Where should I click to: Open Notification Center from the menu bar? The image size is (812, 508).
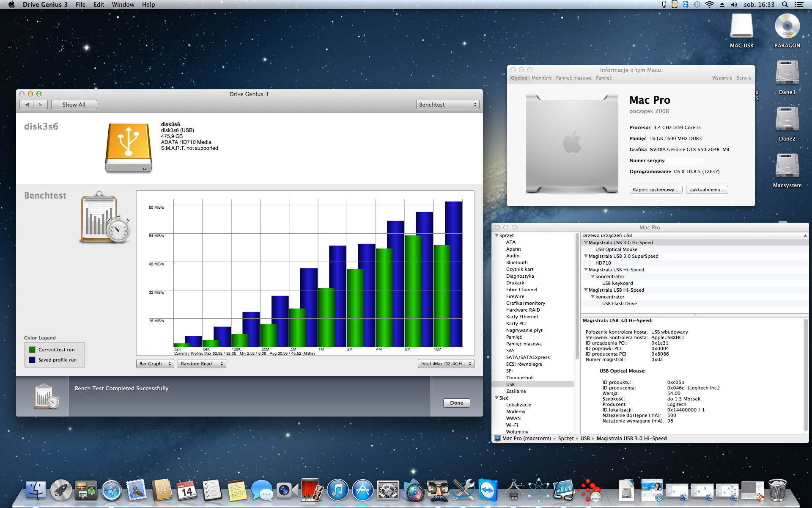(799, 5)
